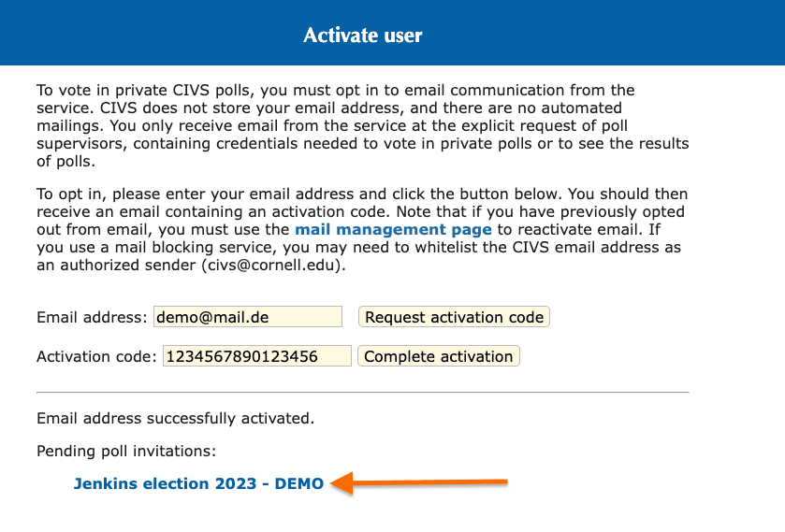The width and height of the screenshot is (785, 532).
Task: Open the mail management page link
Action: [393, 229]
